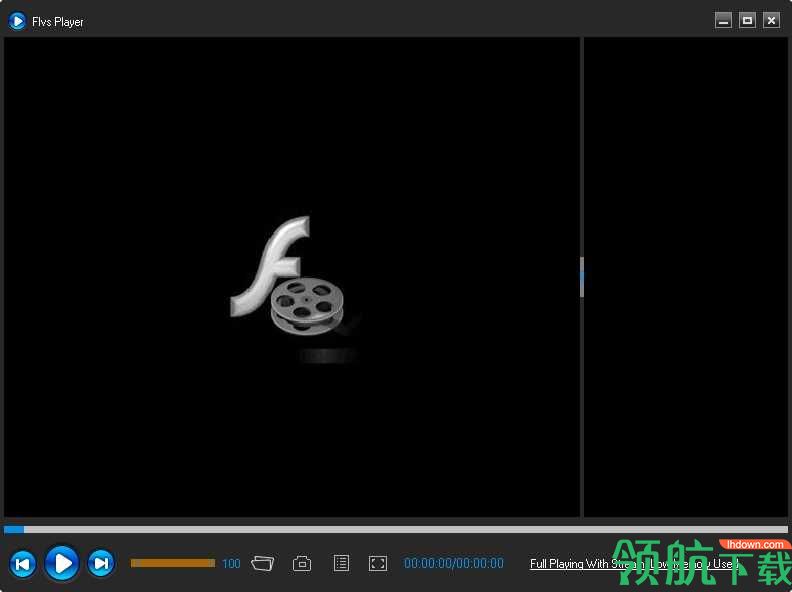This screenshot has height=592, width=792.
Task: Take a snapshot with the camera icon
Action: click(x=302, y=563)
